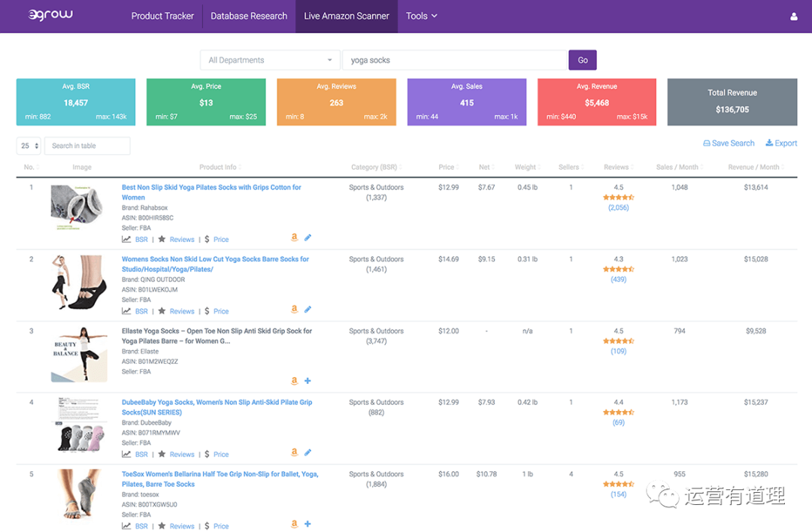
Task: Open Womens Socks Non Skid Low Cut link
Action: tap(215, 264)
